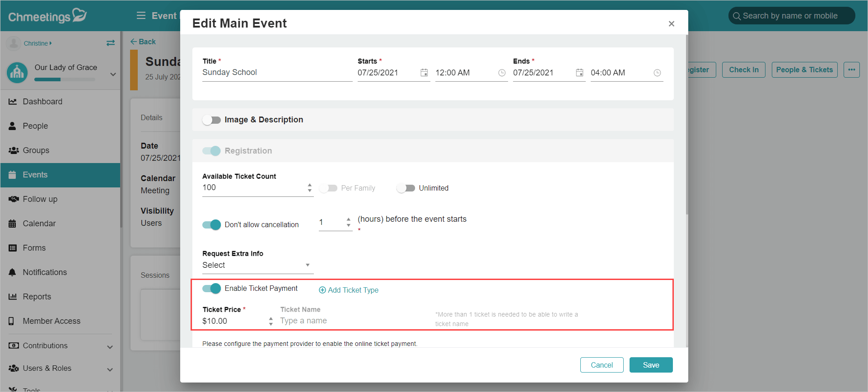Viewport: 868px width, 392px height.
Task: Click the Cancel button
Action: 602,365
